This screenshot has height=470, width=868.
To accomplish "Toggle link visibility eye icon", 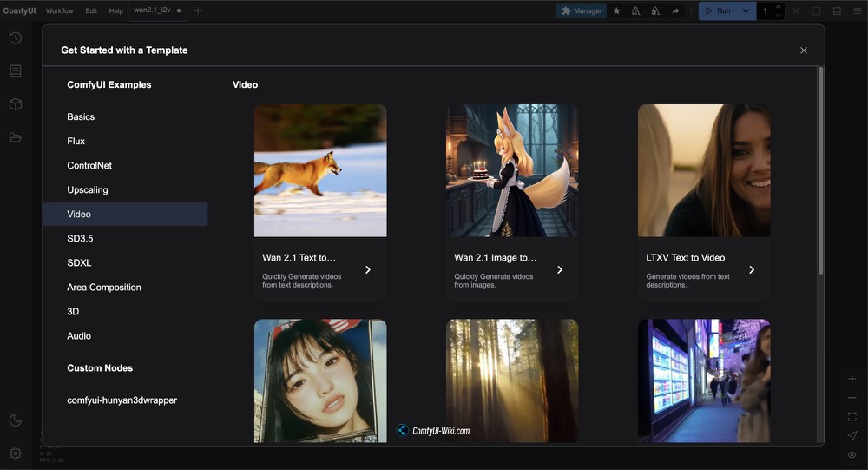I will (852, 455).
